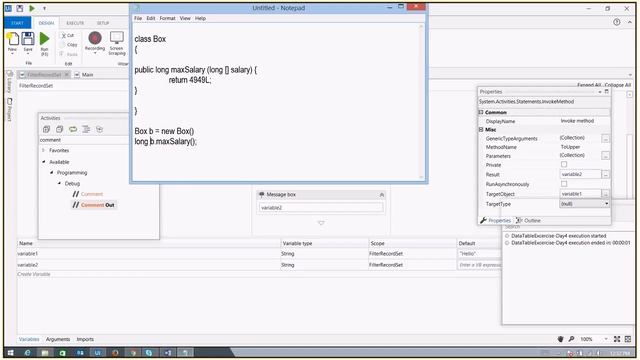
Task: Click the pan hand icon in status bar
Action: (x=560, y=339)
